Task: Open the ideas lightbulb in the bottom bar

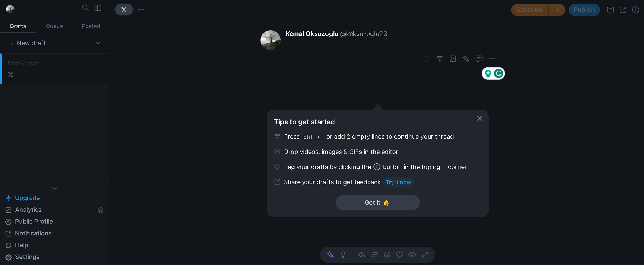Action: point(343,255)
